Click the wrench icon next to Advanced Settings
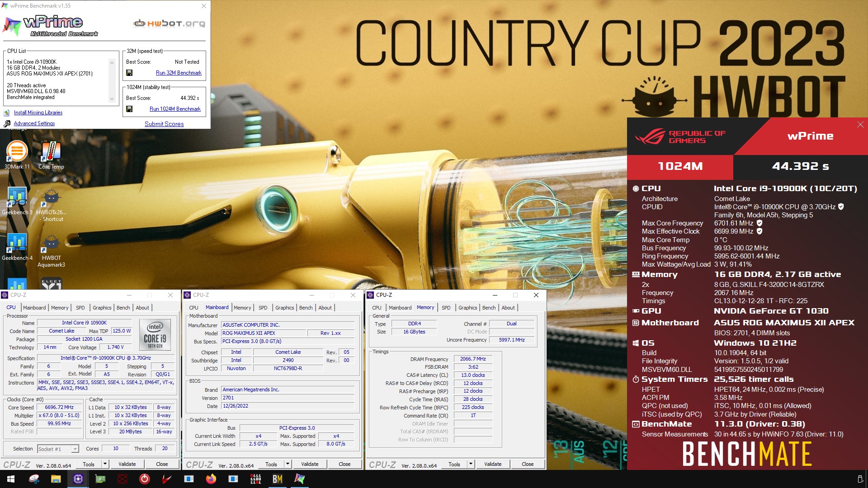Image resolution: width=868 pixels, height=488 pixels. click(x=7, y=123)
